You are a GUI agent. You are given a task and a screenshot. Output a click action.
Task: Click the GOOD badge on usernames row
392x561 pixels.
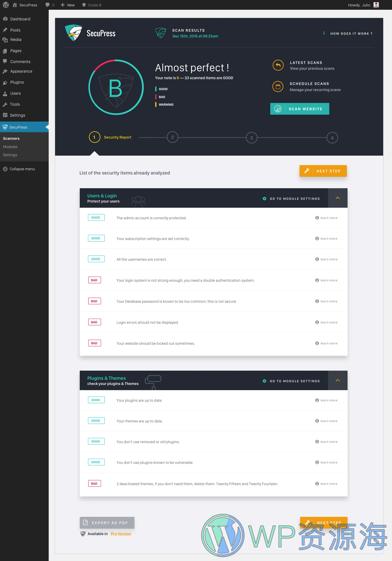tap(96, 259)
